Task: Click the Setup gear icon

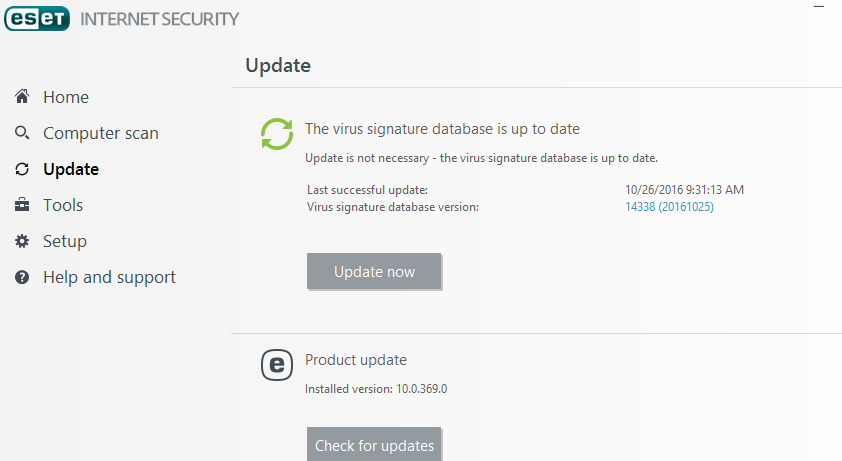Action: click(22, 241)
